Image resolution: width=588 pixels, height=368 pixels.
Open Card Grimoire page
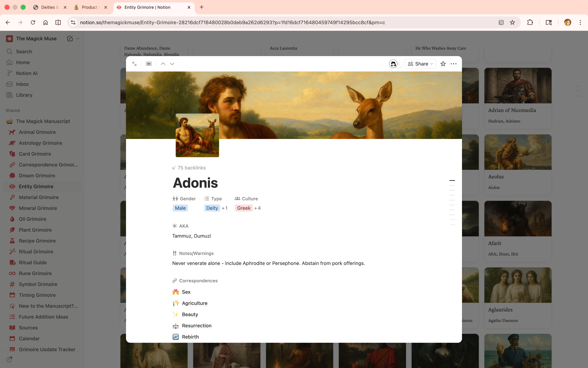pyautogui.click(x=42, y=154)
